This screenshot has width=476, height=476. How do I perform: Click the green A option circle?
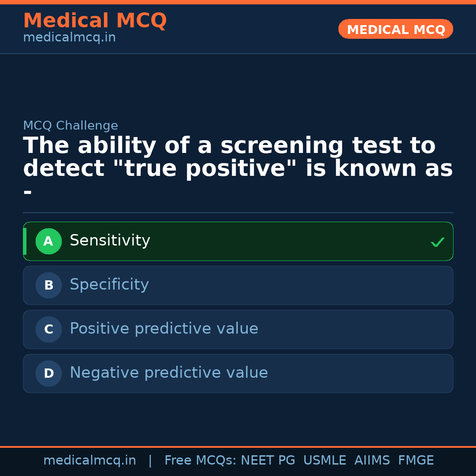coord(48,242)
